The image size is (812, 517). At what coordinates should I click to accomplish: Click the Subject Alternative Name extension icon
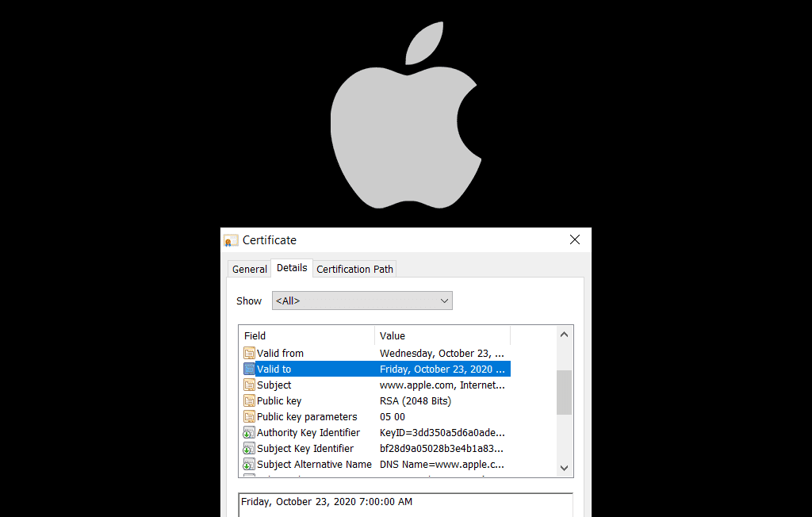point(249,464)
